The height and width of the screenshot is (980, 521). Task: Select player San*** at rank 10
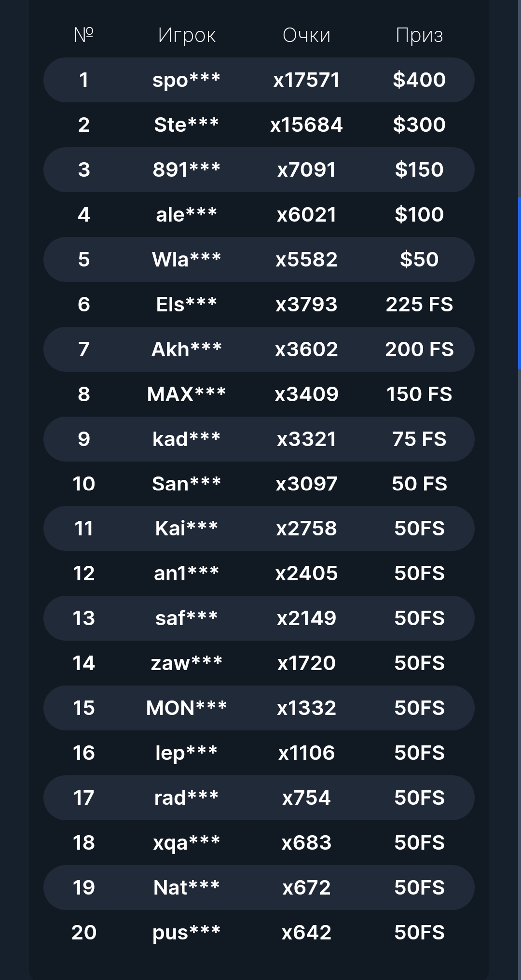pyautogui.click(x=187, y=484)
